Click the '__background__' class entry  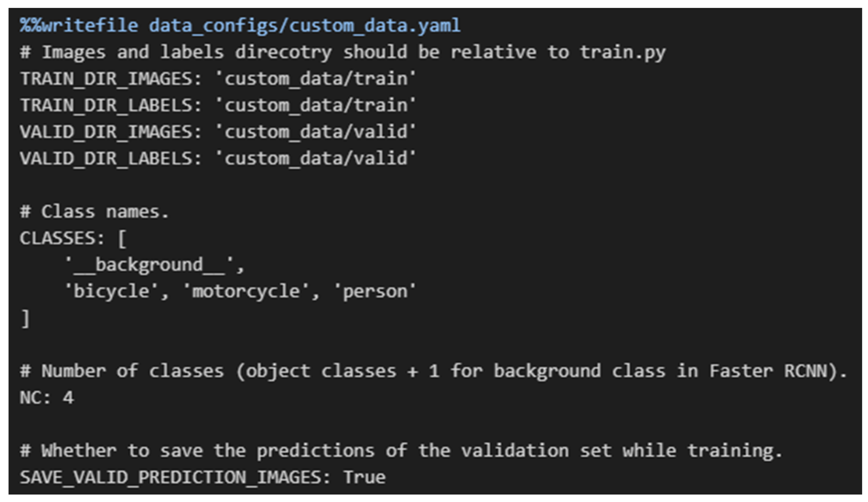coord(149,265)
